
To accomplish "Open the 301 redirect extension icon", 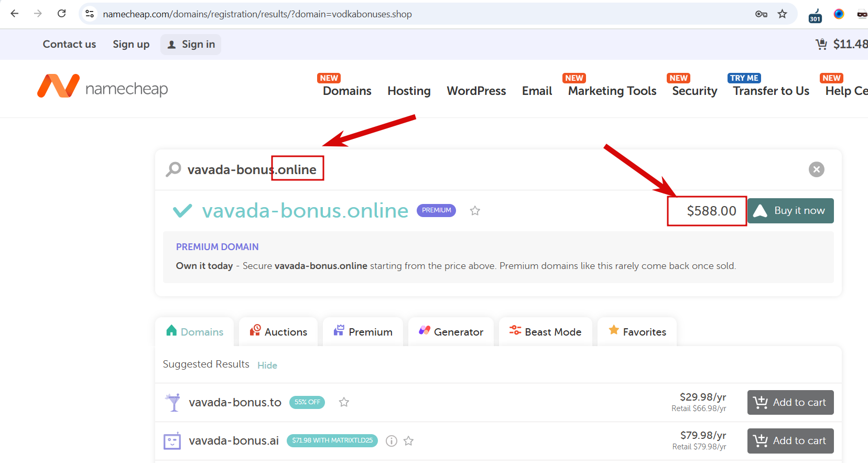I will 815,15.
